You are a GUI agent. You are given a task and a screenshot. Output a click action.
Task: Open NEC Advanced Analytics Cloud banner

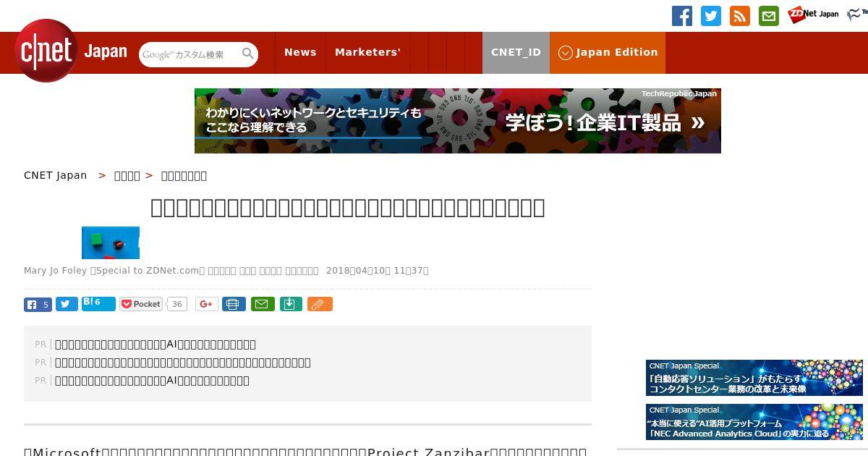(x=754, y=422)
